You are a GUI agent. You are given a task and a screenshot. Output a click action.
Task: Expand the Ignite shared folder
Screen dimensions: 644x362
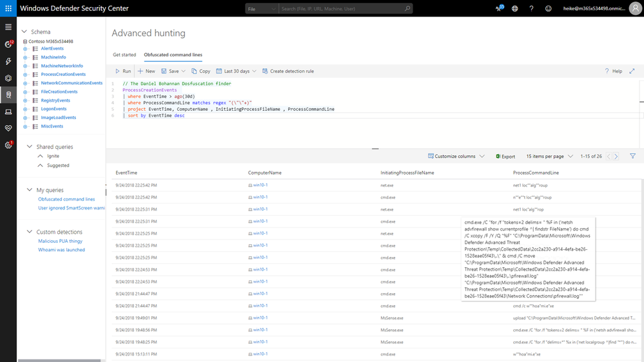click(40, 156)
